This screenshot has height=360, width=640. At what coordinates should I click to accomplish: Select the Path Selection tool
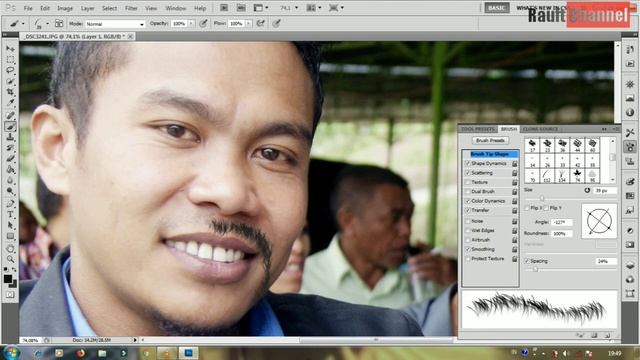[10, 225]
